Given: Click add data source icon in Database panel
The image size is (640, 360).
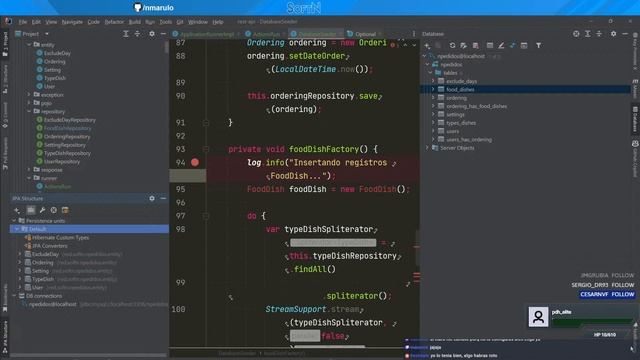Looking at the screenshot, I should click(x=427, y=46).
